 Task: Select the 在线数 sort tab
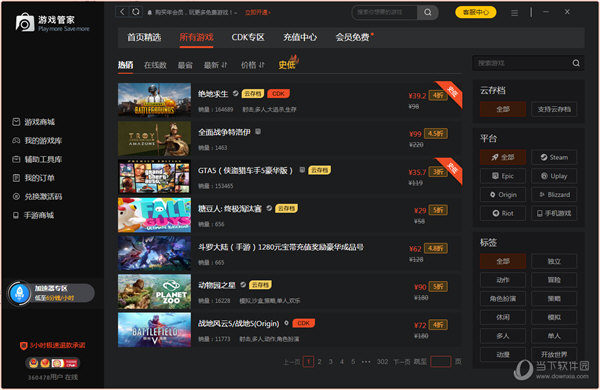(155, 65)
